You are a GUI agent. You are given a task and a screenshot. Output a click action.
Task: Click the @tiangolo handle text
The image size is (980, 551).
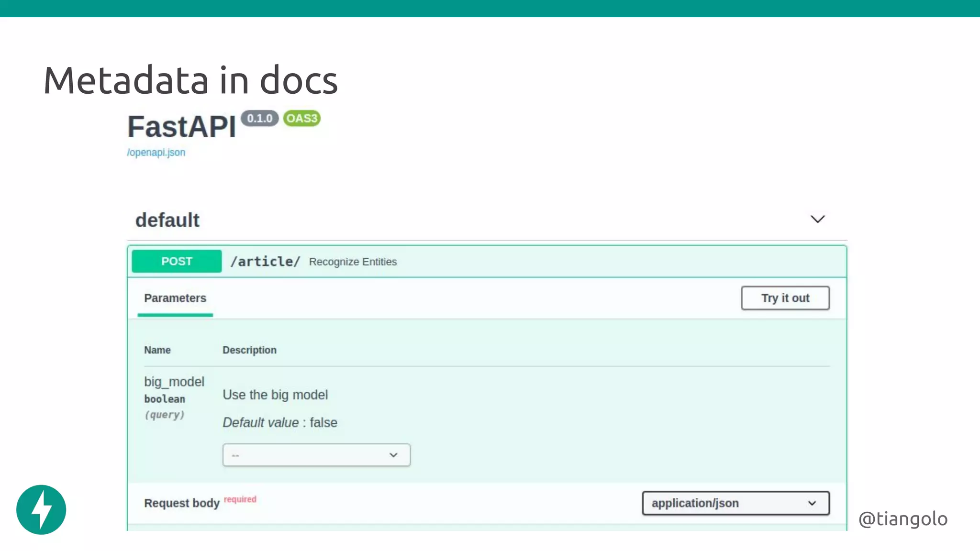pos(902,518)
